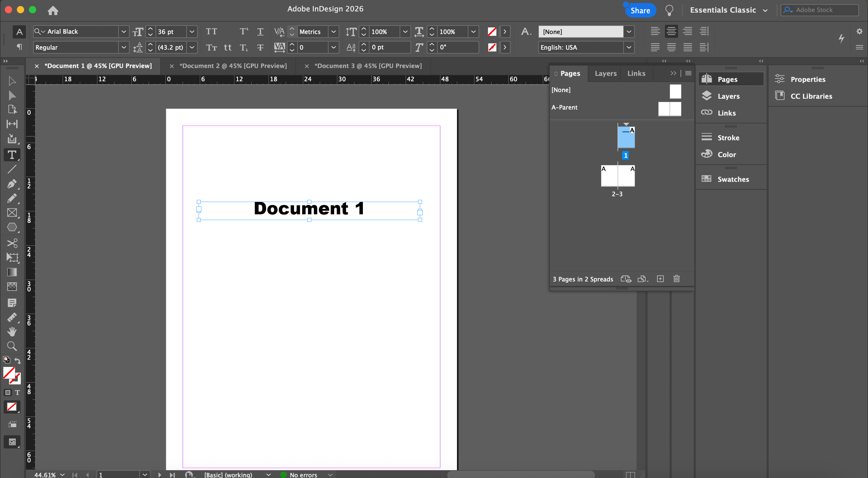
Task: Switch to the Document 2 tab
Action: point(233,66)
